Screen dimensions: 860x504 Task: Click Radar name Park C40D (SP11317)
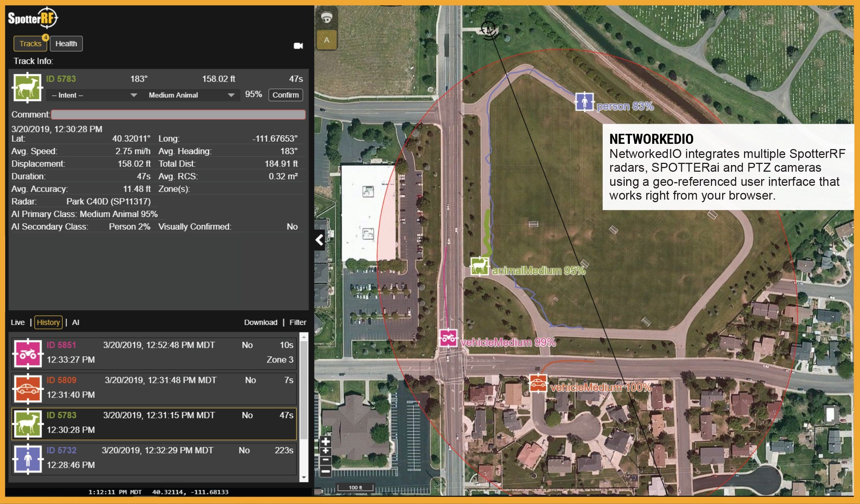pyautogui.click(x=109, y=201)
